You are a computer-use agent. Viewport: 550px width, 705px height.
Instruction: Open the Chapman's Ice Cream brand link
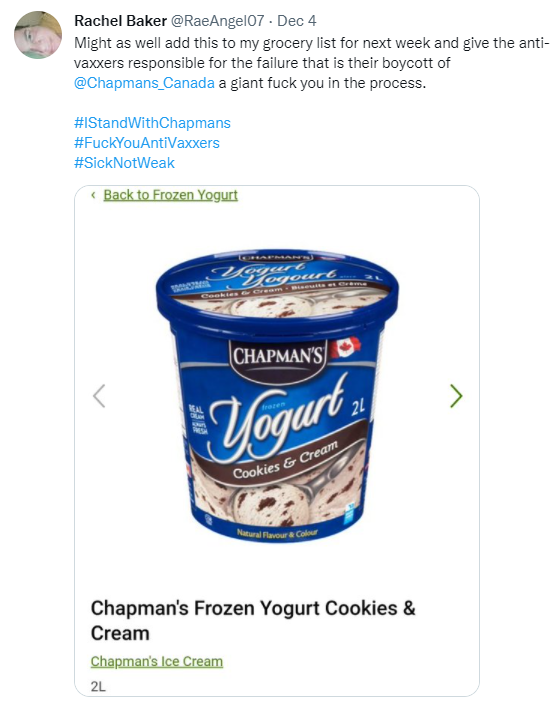point(157,661)
